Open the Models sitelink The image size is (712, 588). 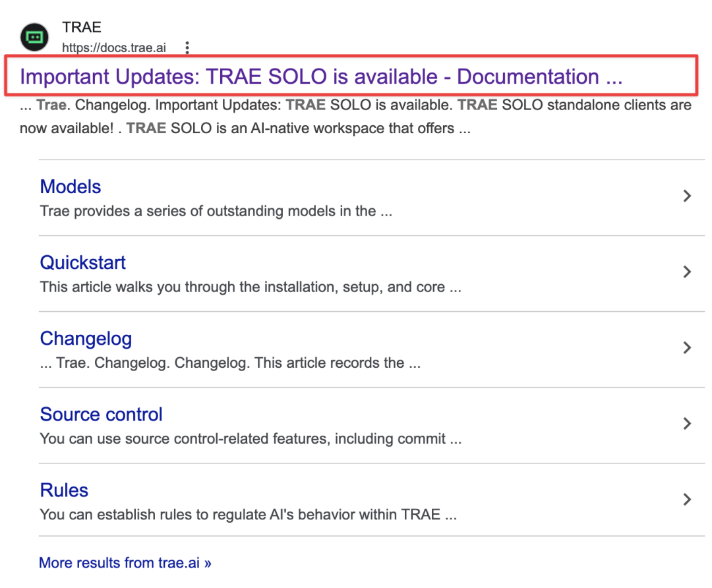pos(71,187)
